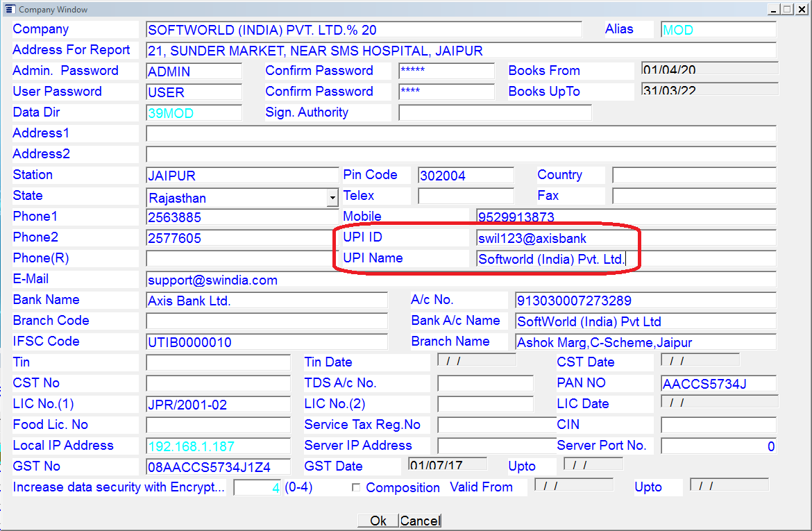Edit the E-Mail field support@swindia.com
This screenshot has width=812, height=531.
click(461, 279)
